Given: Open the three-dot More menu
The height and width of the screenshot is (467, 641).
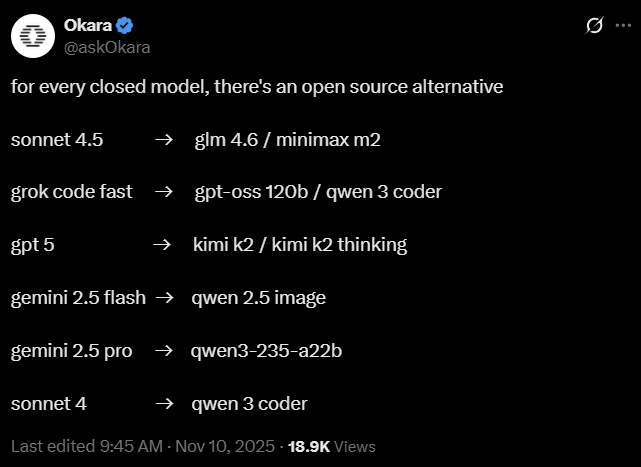Looking at the screenshot, I should [x=622, y=25].
